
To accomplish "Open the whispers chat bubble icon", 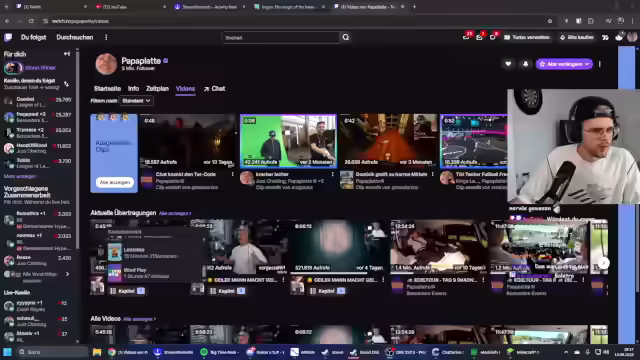I will click(x=493, y=37).
